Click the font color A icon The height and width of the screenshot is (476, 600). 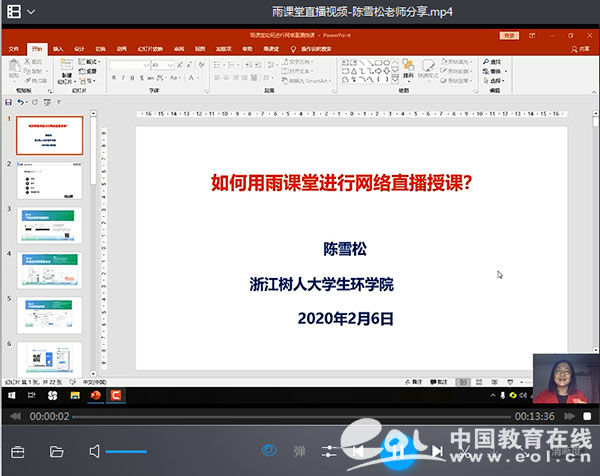[x=191, y=78]
